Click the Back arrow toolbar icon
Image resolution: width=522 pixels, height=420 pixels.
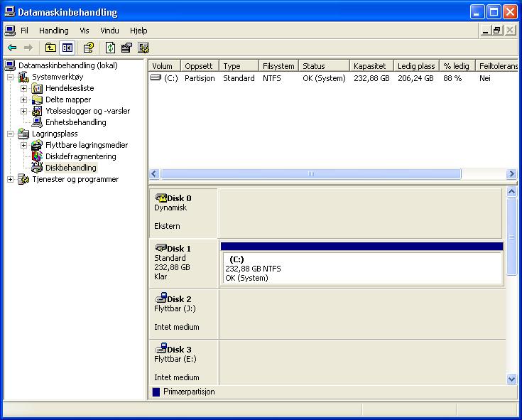coord(12,48)
